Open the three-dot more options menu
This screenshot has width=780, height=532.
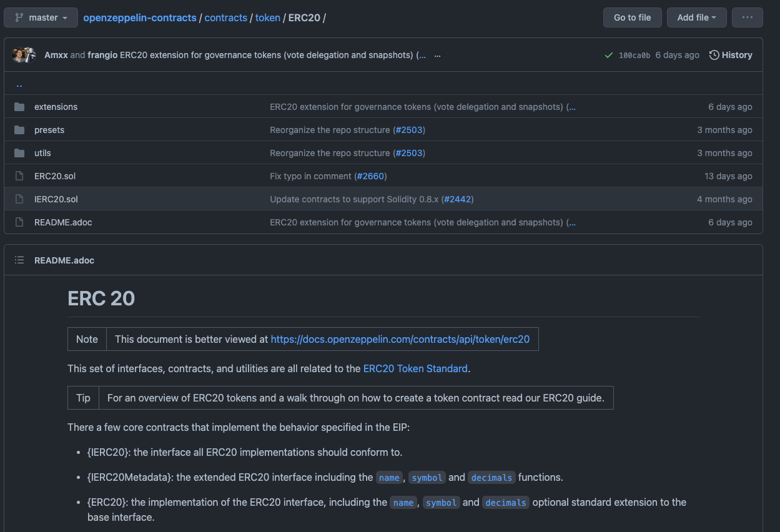click(747, 17)
